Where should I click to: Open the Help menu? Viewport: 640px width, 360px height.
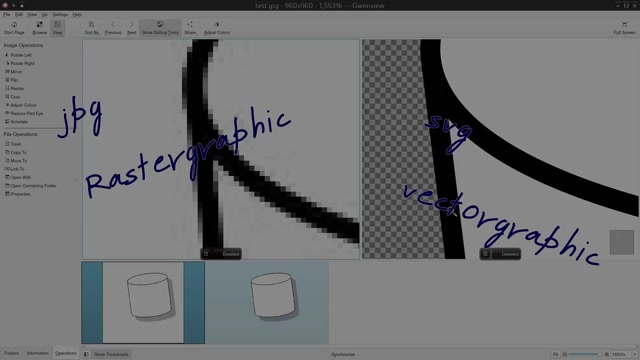pyautogui.click(x=77, y=14)
